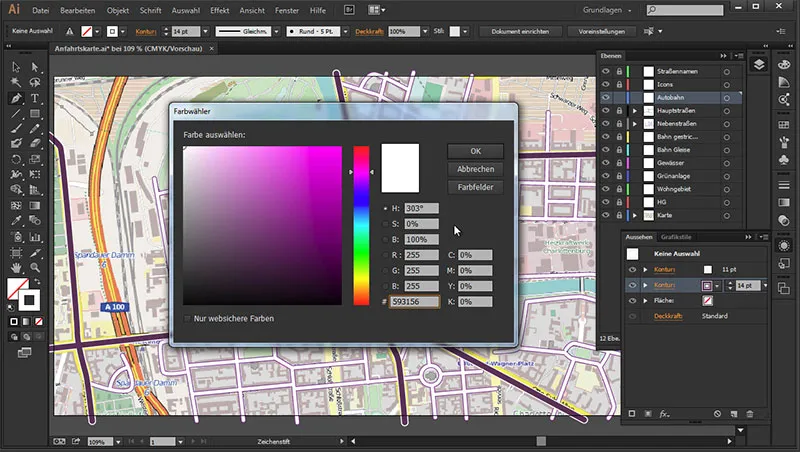Click Abbrechen in Farbwähler
Image resolution: width=800 pixels, height=452 pixels.
point(476,169)
